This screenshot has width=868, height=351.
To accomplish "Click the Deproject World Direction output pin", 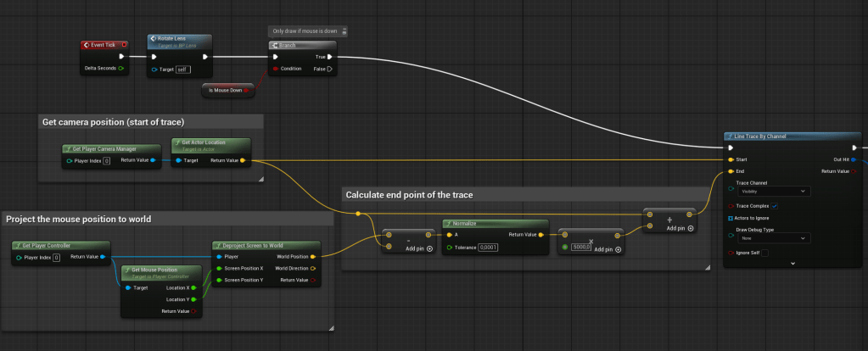I will 312,267.
